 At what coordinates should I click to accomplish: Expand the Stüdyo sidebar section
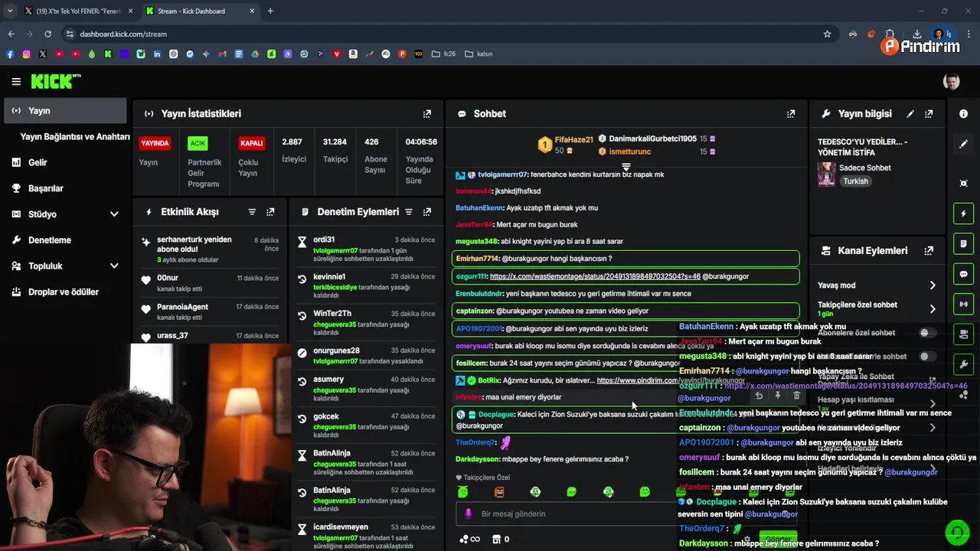[114, 214]
